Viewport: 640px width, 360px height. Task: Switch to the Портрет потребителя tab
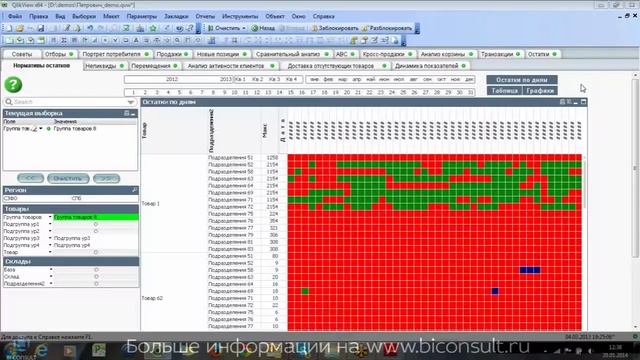click(x=115, y=54)
